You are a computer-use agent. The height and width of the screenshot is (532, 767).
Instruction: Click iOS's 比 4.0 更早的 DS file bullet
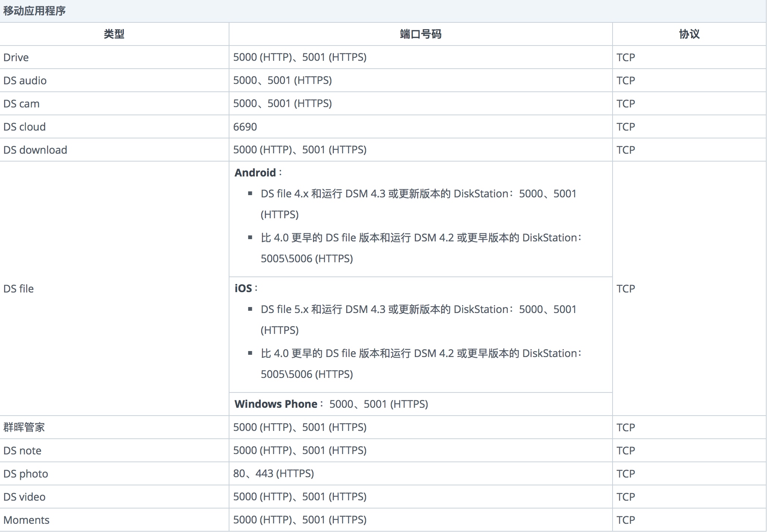(x=421, y=364)
